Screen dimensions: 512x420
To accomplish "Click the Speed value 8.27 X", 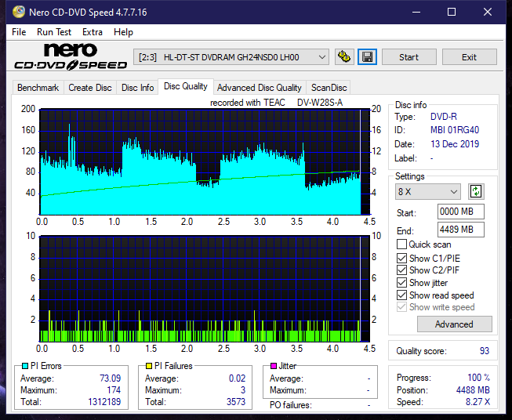I will 478,402.
